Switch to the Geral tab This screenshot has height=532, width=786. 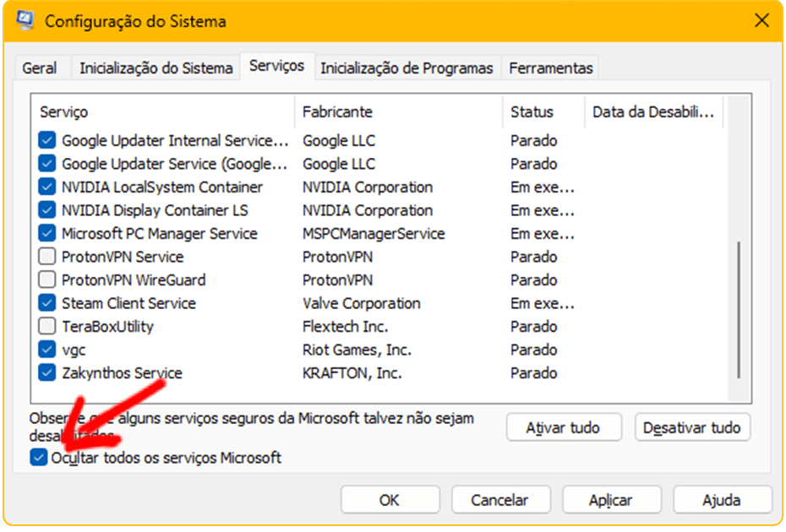tap(40, 68)
